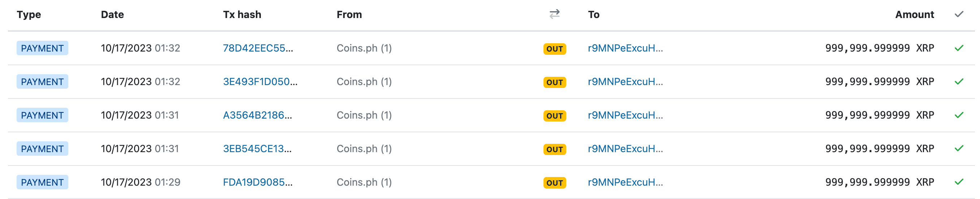Click the Amount column header
The width and height of the screenshot is (980, 199).
[x=914, y=14]
